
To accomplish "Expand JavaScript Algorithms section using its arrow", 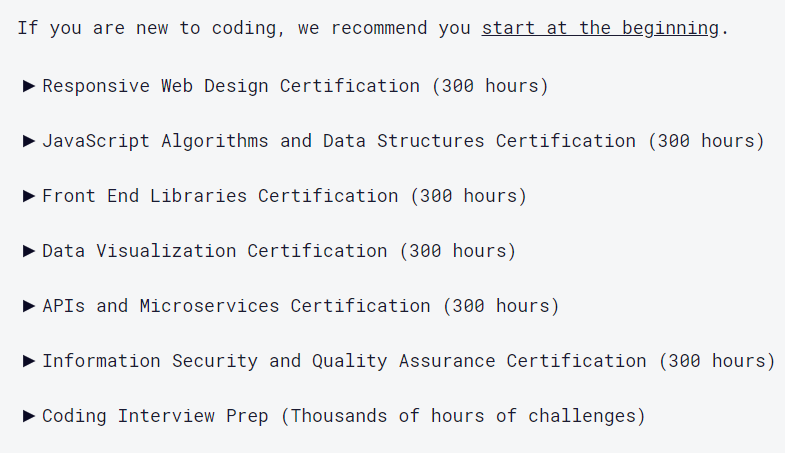I will pyautogui.click(x=29, y=141).
